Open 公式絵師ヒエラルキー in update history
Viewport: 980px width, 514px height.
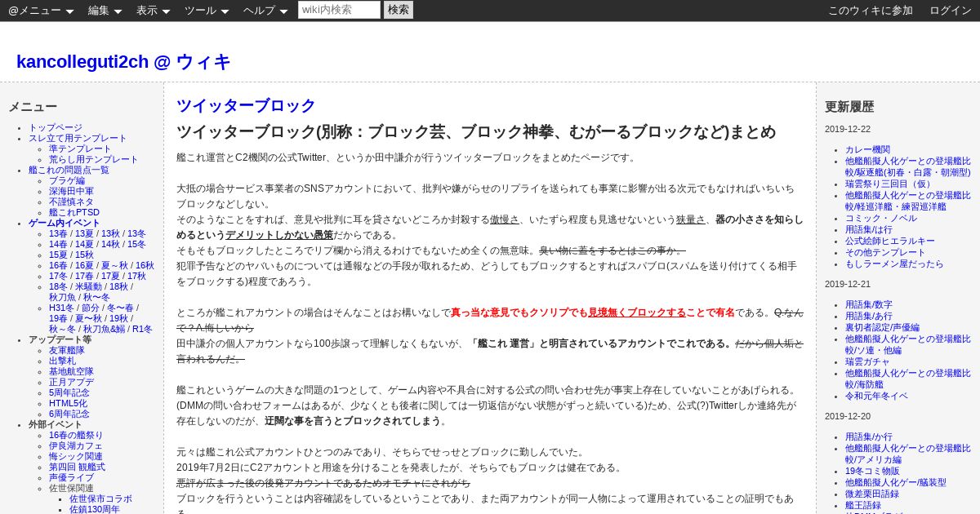pos(890,241)
